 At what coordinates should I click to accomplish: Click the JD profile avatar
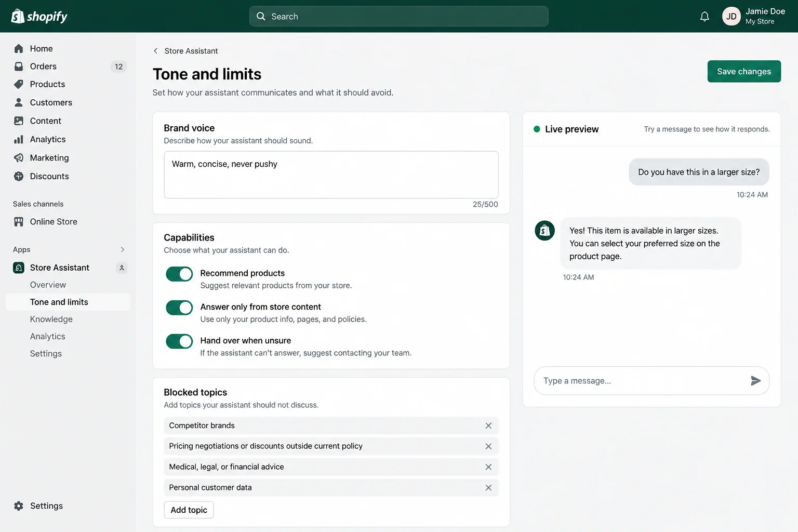click(731, 17)
